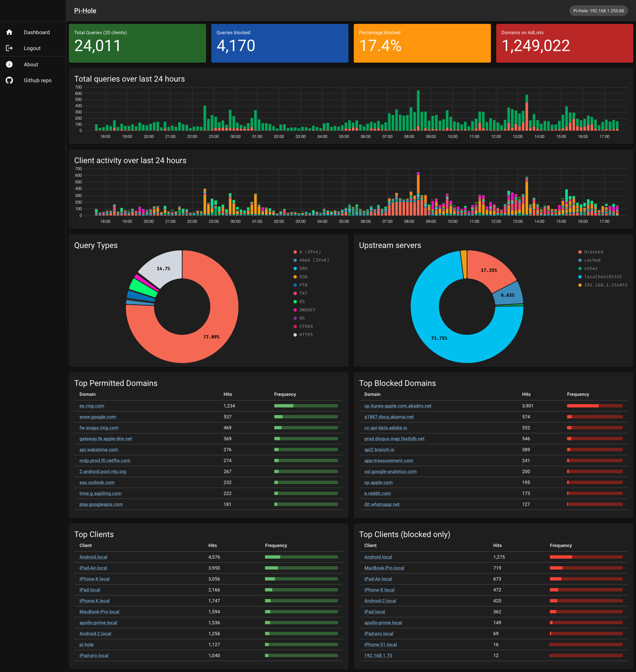Open the Dashboard menu item
This screenshot has width=636, height=672.
pyautogui.click(x=37, y=32)
